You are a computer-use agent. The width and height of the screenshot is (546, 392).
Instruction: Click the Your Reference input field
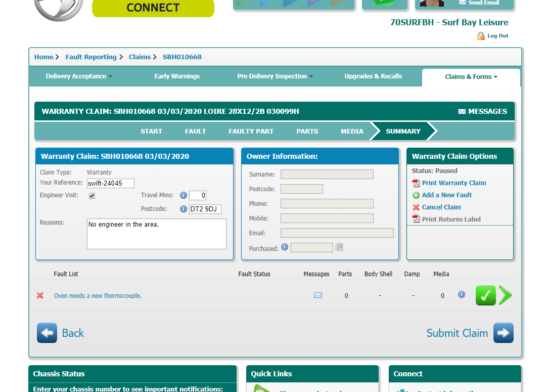(111, 183)
